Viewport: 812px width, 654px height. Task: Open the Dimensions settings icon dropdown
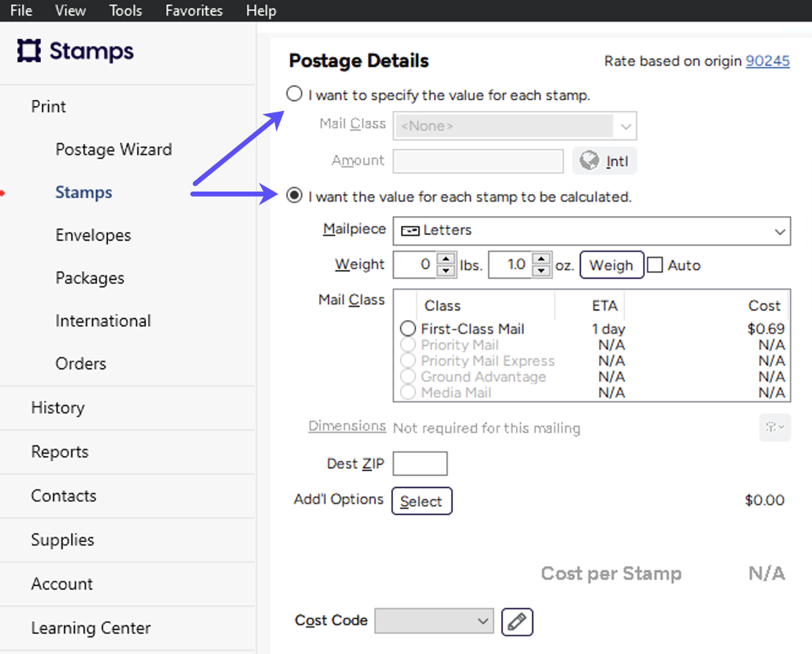[x=775, y=427]
